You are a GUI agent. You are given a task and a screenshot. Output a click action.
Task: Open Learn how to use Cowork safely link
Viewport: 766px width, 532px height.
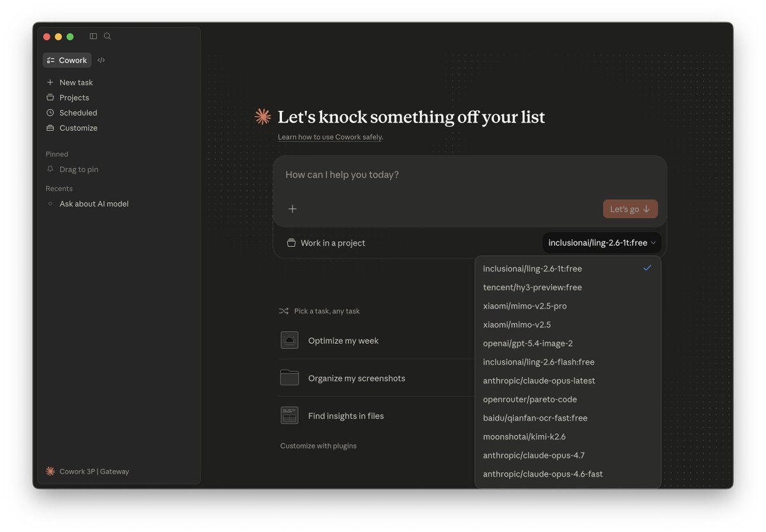pos(330,137)
